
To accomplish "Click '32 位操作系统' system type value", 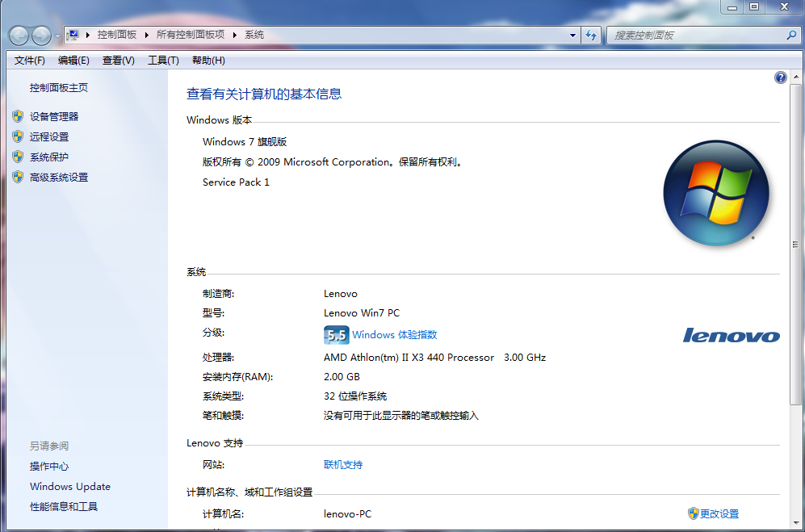I will (355, 396).
